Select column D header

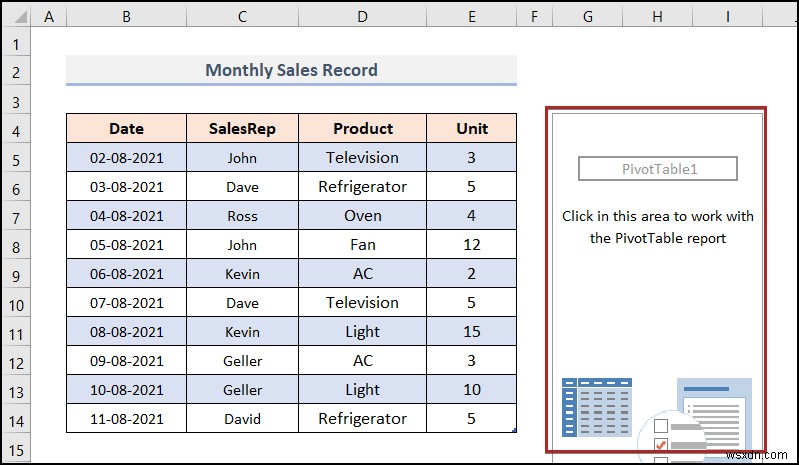pos(362,17)
